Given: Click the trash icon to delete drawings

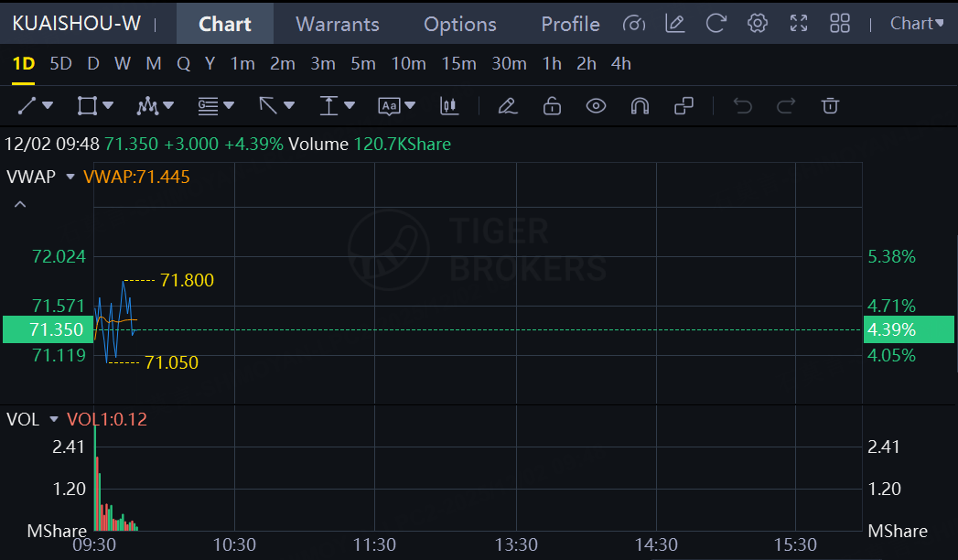Looking at the screenshot, I should [830, 106].
